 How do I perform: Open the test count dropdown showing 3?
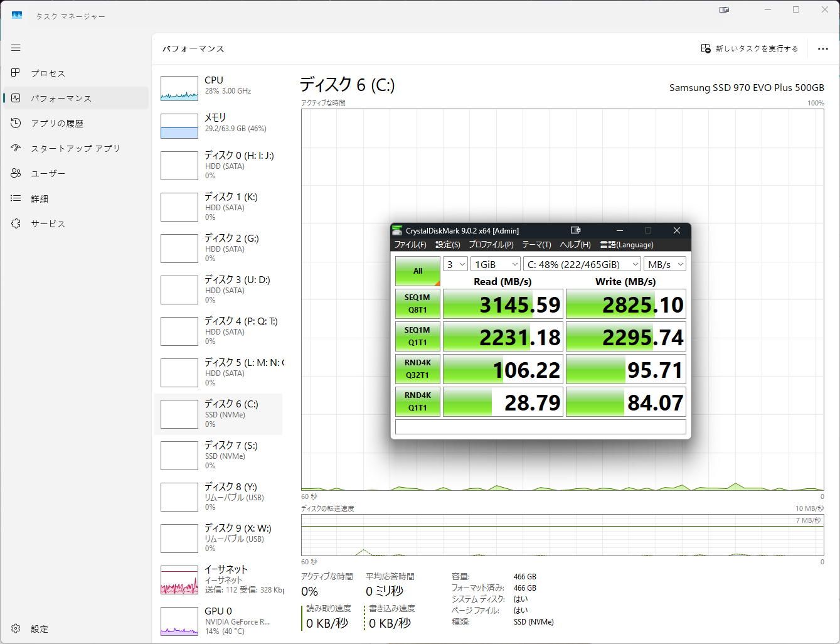tap(455, 264)
